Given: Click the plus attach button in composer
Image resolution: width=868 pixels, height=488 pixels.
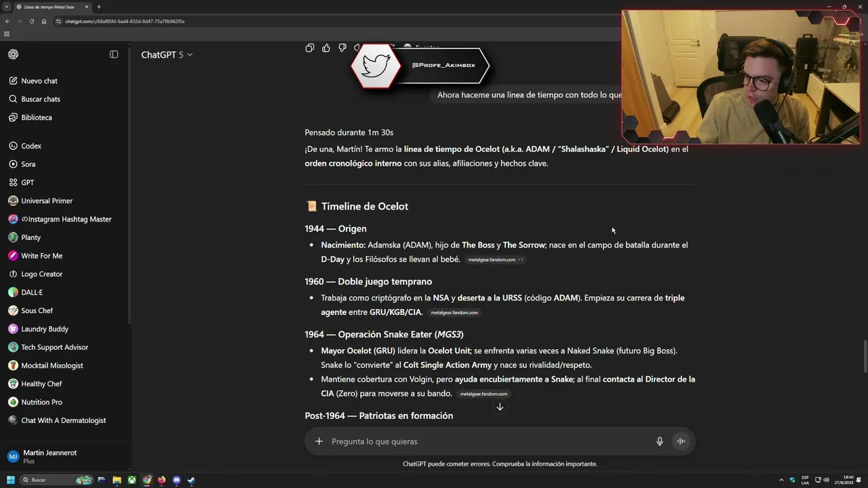Looking at the screenshot, I should point(319,441).
